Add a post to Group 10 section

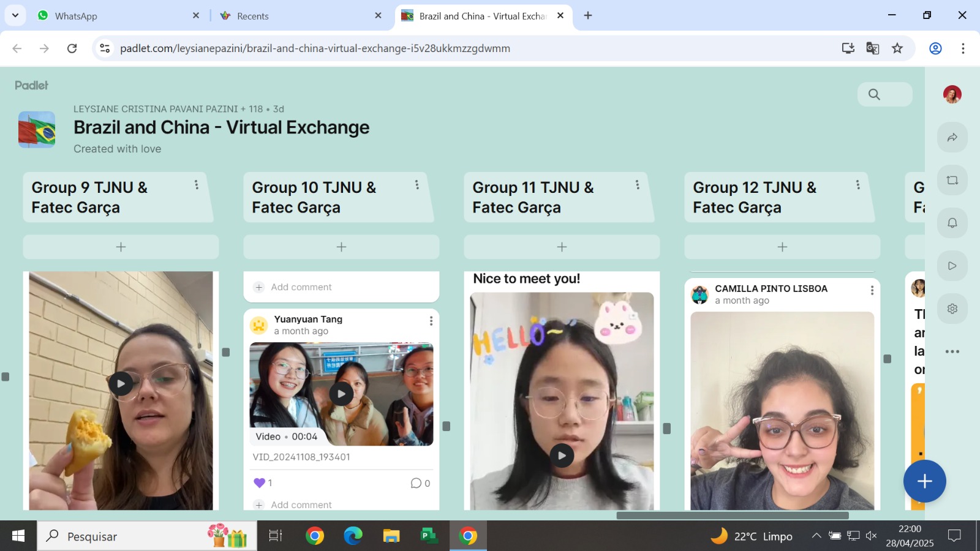pyautogui.click(x=341, y=247)
